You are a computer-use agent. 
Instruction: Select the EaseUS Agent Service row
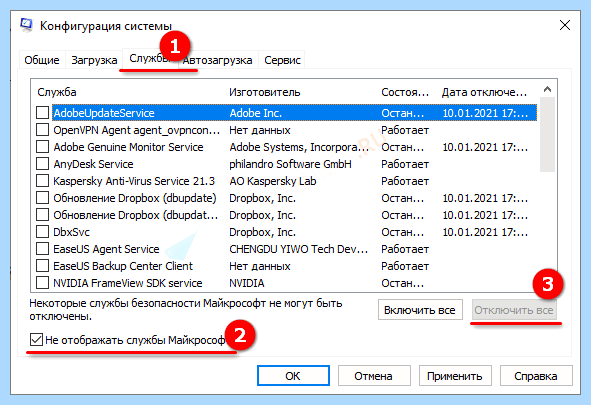point(286,249)
